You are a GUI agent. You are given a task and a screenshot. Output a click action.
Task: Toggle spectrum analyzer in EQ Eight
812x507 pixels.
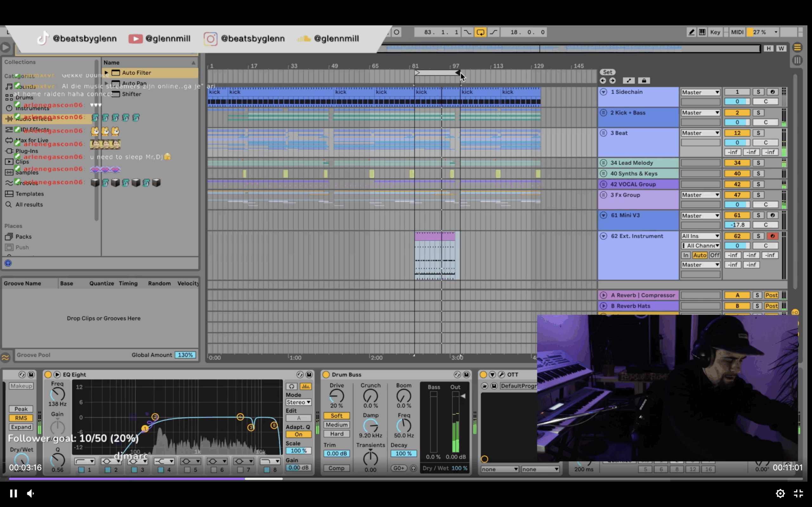tap(305, 386)
